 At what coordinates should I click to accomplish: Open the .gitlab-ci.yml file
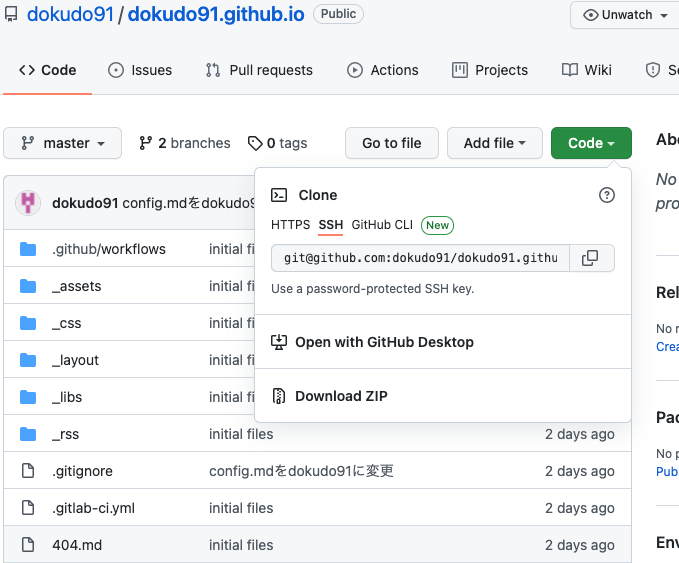94,508
